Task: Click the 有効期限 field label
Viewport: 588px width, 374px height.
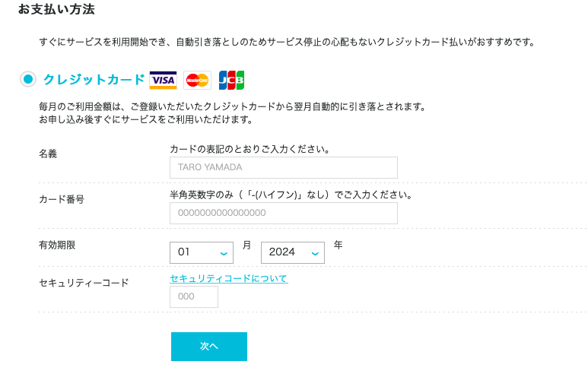Action: pyautogui.click(x=57, y=245)
